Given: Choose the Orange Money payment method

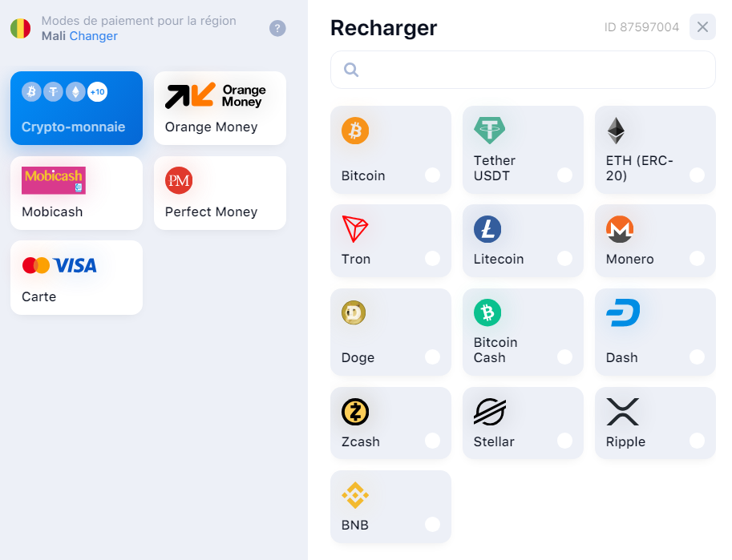Looking at the screenshot, I should tap(220, 108).
